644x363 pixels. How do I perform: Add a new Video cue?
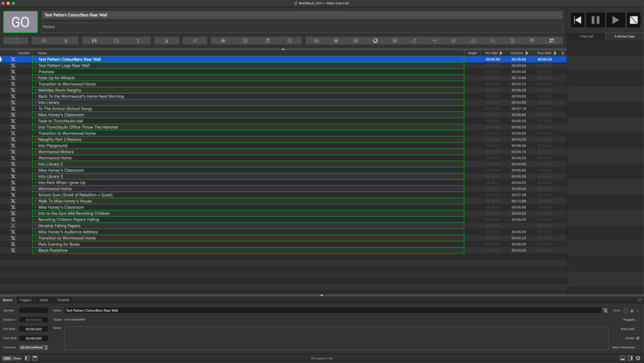94,40
